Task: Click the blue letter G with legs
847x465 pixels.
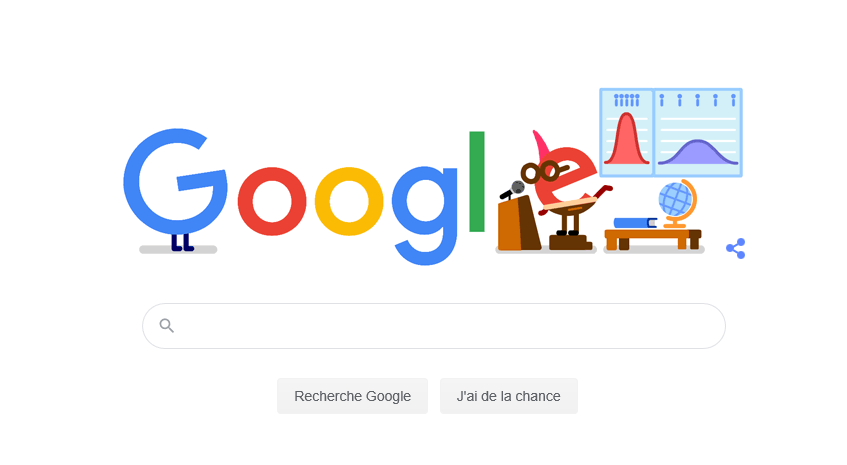Action: [174, 184]
